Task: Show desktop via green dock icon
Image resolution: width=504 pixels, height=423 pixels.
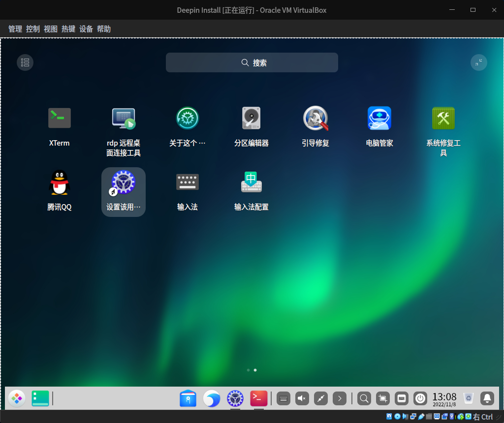Action: click(40, 398)
